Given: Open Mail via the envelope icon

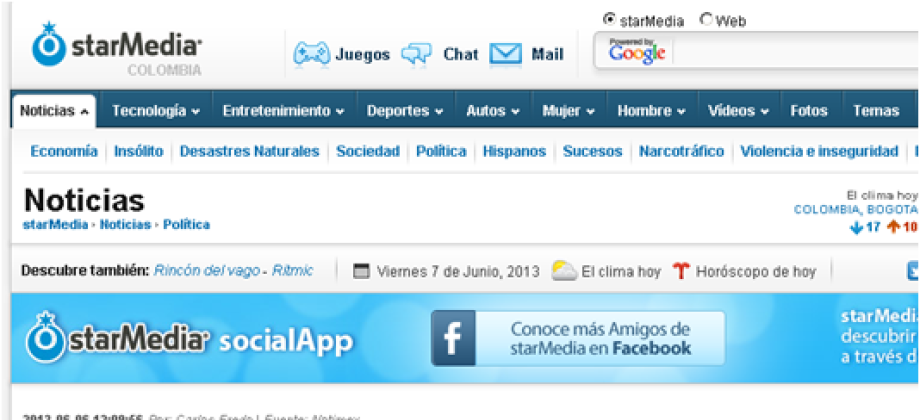Looking at the screenshot, I should click(x=505, y=55).
